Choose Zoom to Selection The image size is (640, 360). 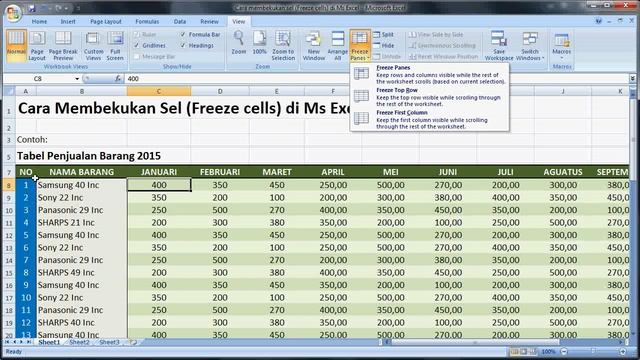[x=283, y=45]
